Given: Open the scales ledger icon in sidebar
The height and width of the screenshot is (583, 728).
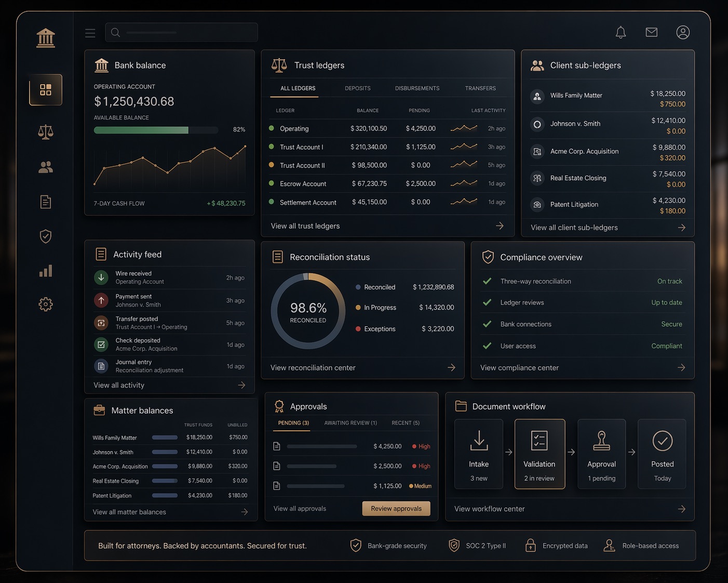Looking at the screenshot, I should pos(46,132).
